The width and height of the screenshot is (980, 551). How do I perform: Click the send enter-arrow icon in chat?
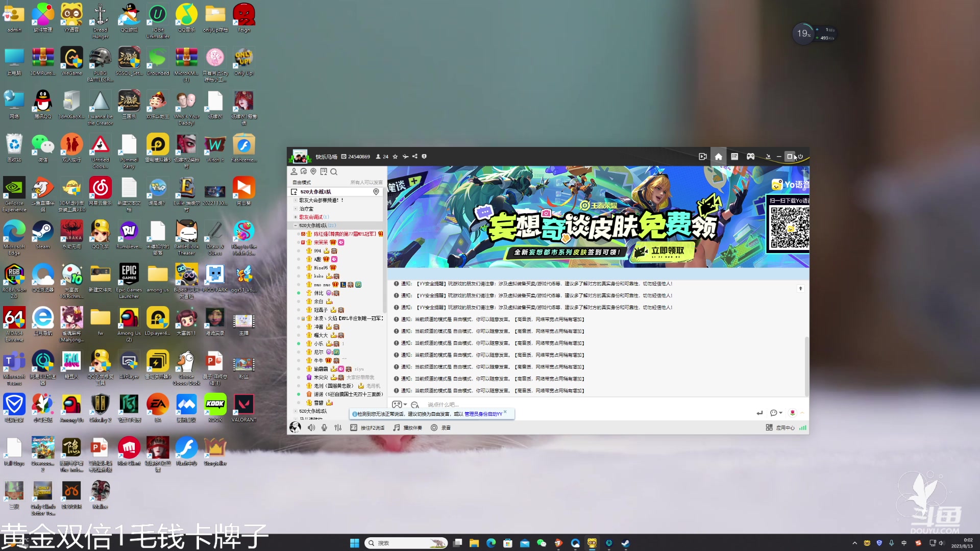pyautogui.click(x=759, y=413)
